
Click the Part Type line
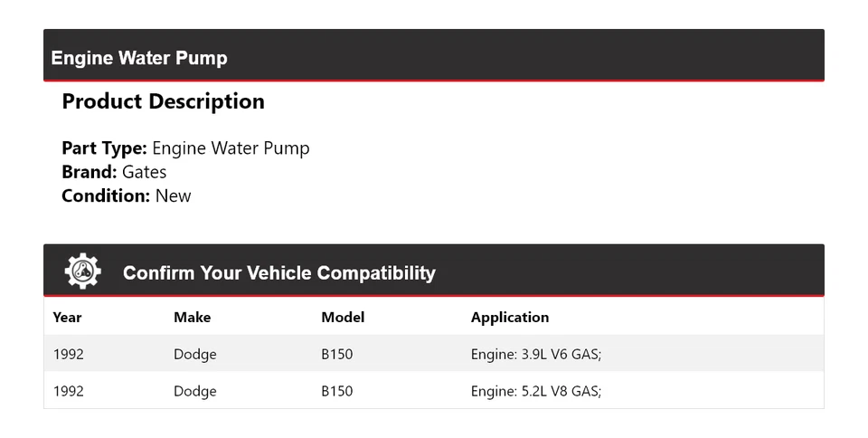[x=185, y=148]
